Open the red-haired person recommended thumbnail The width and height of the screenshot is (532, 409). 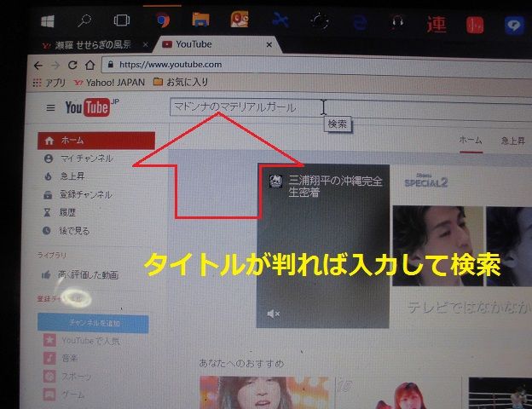pos(399,394)
